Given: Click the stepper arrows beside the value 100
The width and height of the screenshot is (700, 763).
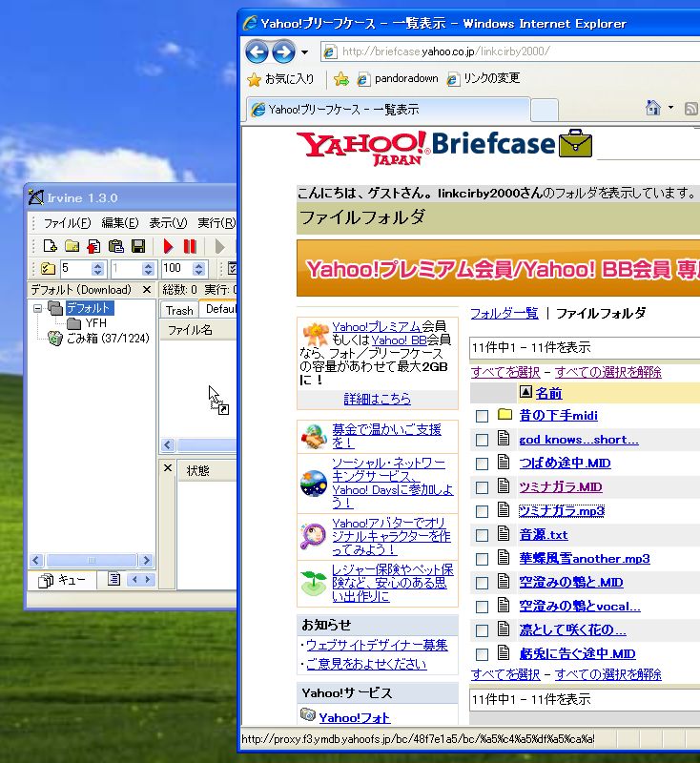Looking at the screenshot, I should (x=198, y=269).
